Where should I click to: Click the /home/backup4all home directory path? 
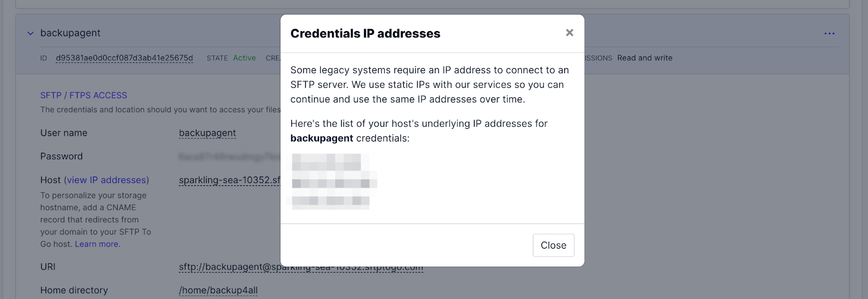[218, 290]
